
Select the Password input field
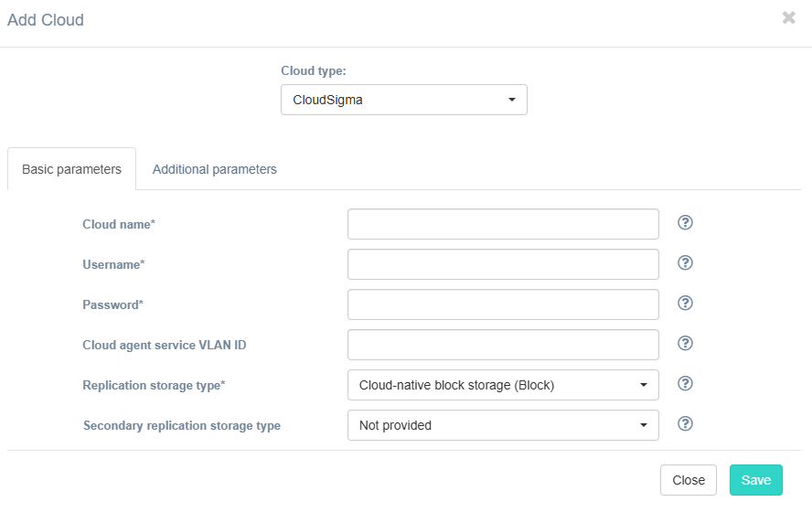coord(503,305)
